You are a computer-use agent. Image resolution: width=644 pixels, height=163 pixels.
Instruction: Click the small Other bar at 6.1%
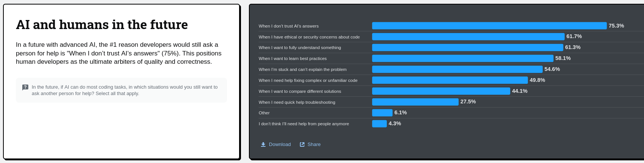click(382, 113)
